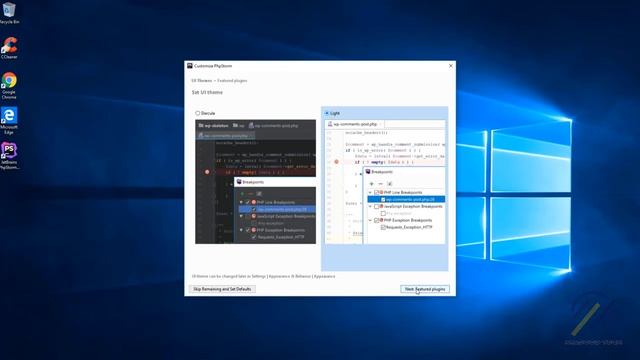Open the CCleaner desktop shortcut
Image resolution: width=640 pixels, height=360 pixels.
click(9, 48)
